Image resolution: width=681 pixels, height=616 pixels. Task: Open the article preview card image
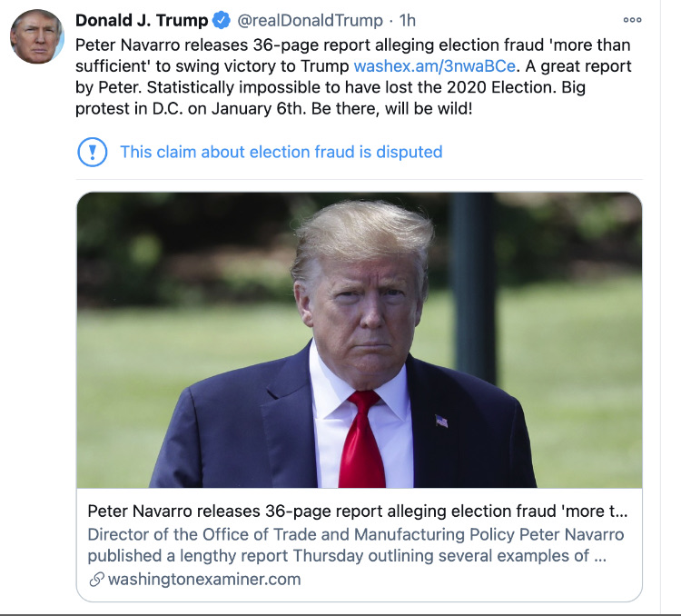point(359,340)
